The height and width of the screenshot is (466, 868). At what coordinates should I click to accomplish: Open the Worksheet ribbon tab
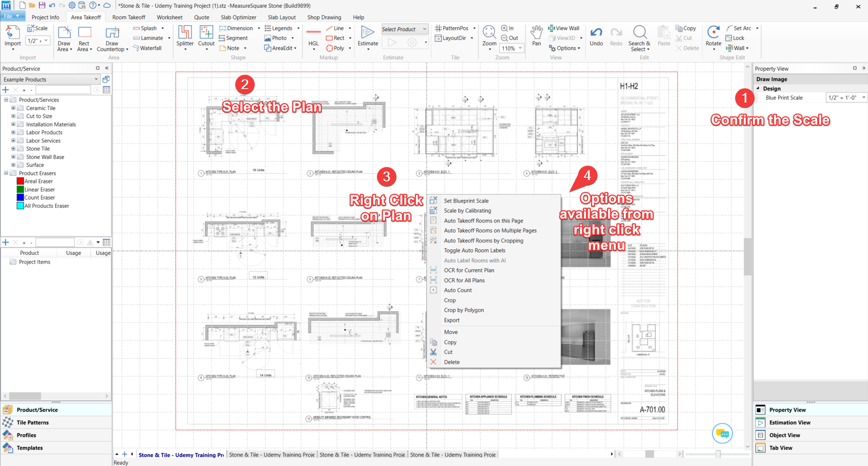coord(170,17)
